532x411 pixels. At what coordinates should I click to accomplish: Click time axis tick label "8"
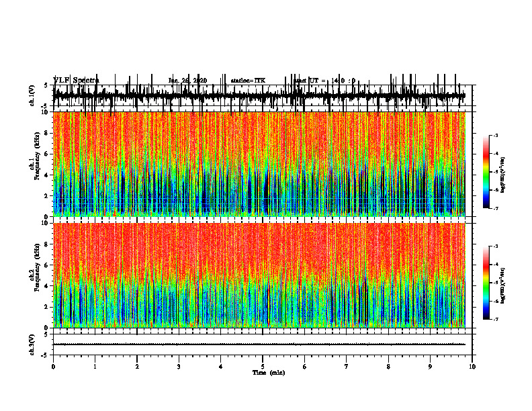(388, 367)
